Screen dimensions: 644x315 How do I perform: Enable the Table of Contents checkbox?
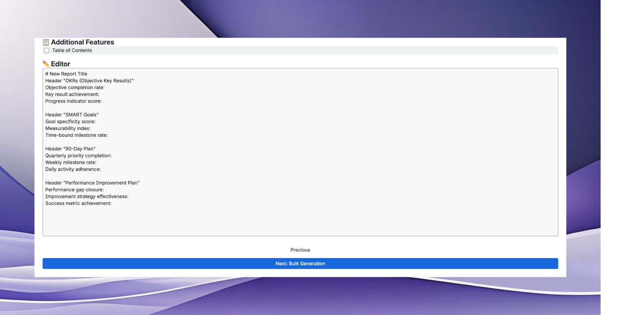click(47, 50)
